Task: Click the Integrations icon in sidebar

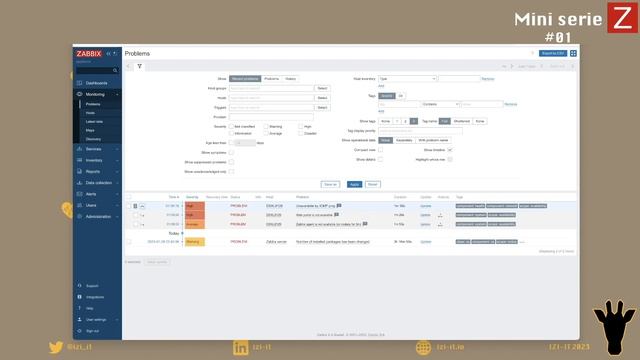Action: (x=80, y=297)
